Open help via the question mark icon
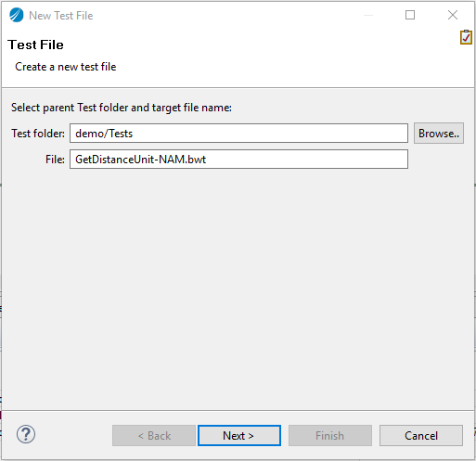The image size is (476, 461). [26, 434]
